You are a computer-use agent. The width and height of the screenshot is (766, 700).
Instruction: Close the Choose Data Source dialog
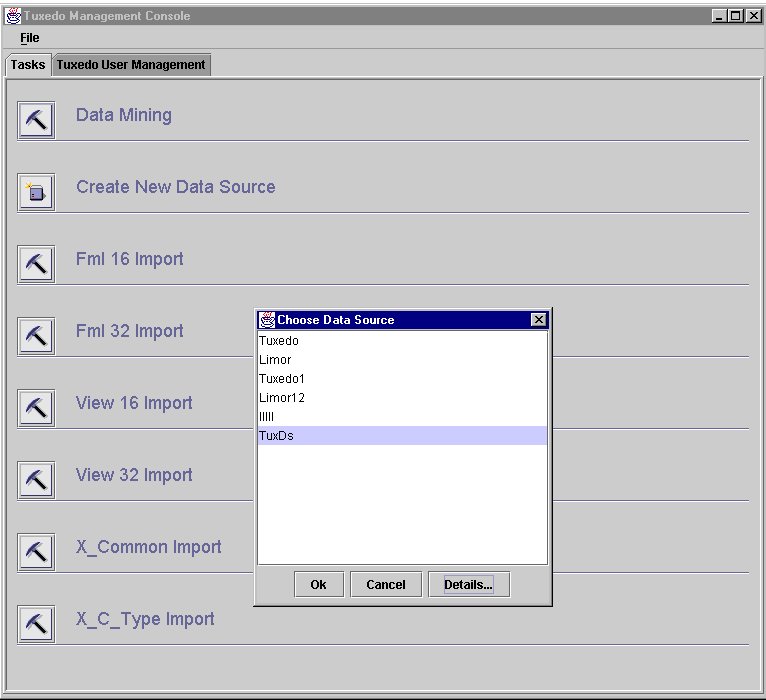tap(538, 319)
